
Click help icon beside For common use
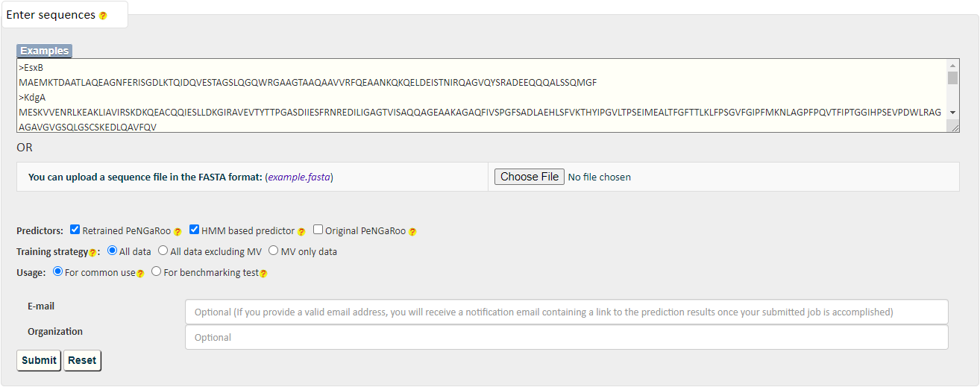[140, 274]
